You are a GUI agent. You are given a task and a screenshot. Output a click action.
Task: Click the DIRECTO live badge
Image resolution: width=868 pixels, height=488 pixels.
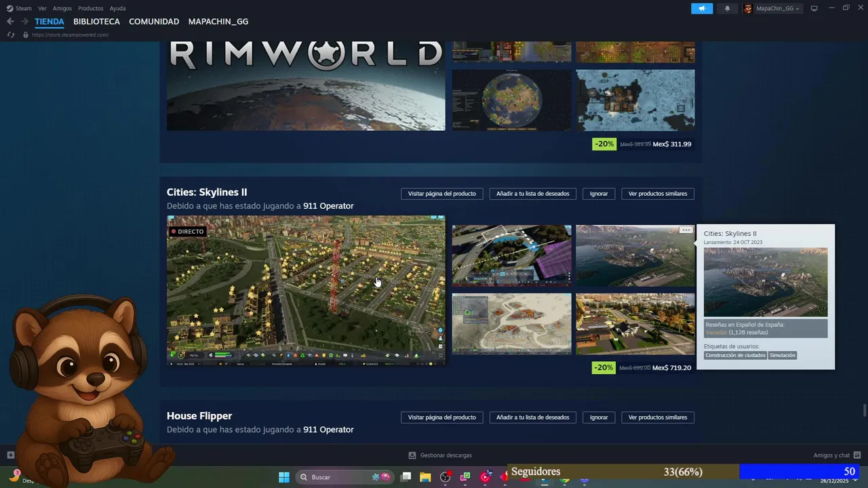tap(188, 232)
